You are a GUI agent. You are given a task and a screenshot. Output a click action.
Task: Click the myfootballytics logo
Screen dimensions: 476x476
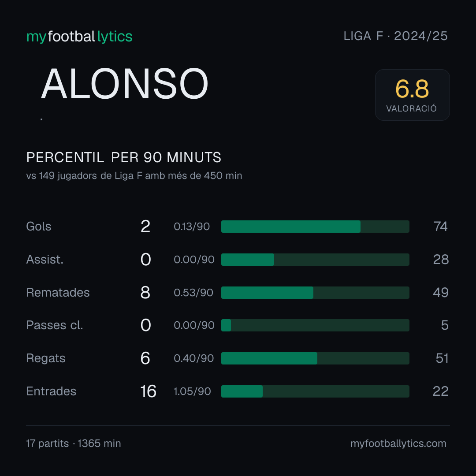(79, 37)
